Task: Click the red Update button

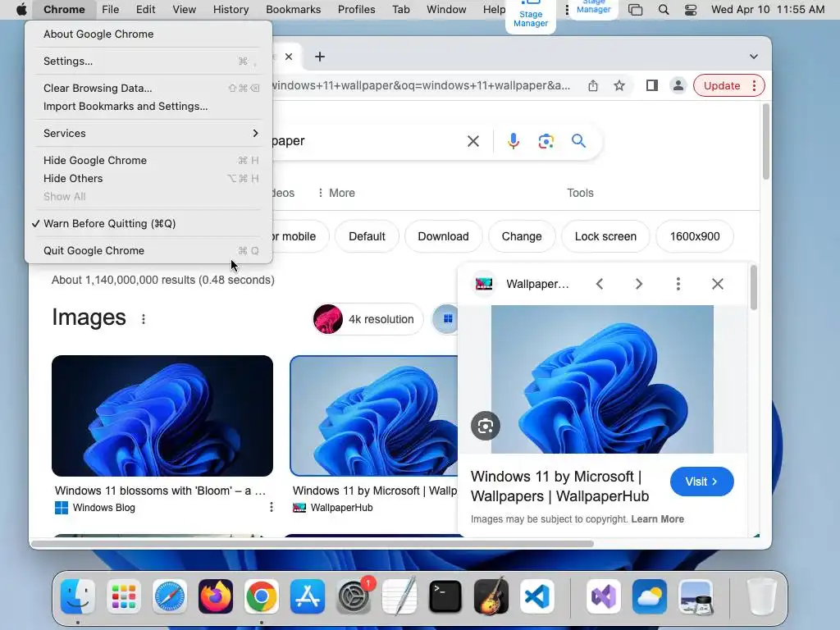Action: pyautogui.click(x=722, y=85)
